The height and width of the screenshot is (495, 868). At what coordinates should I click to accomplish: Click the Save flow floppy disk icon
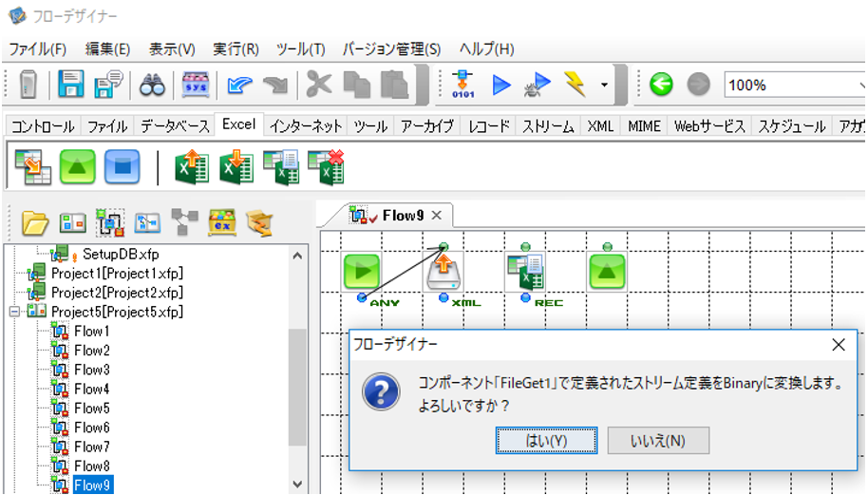[71, 85]
